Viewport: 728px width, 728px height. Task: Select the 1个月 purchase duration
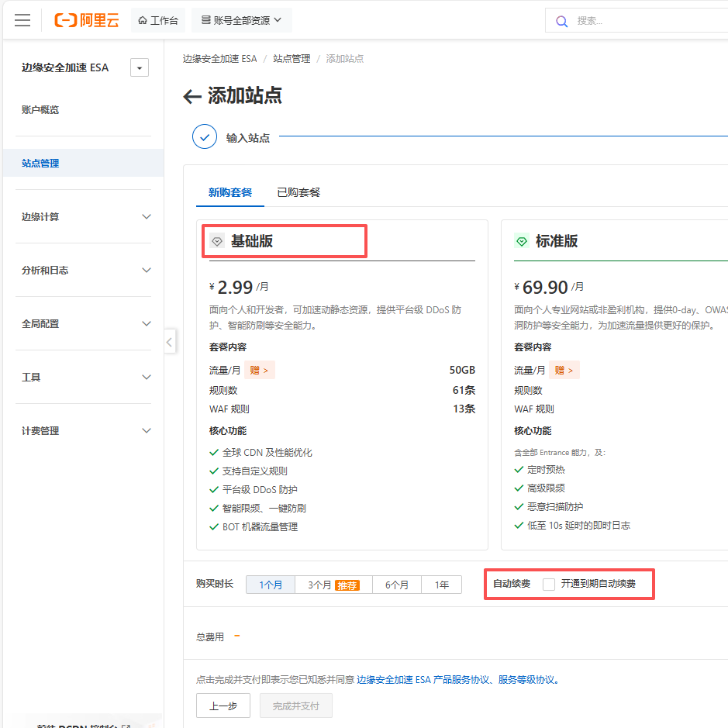click(x=271, y=585)
